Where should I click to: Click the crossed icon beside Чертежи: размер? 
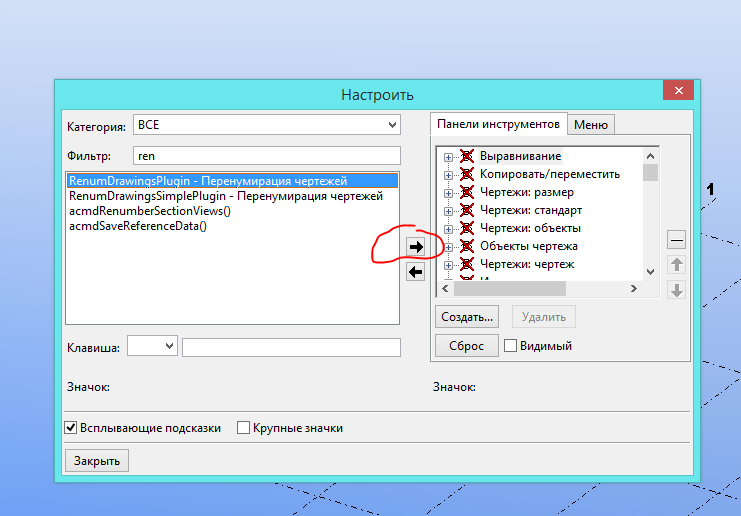click(467, 192)
